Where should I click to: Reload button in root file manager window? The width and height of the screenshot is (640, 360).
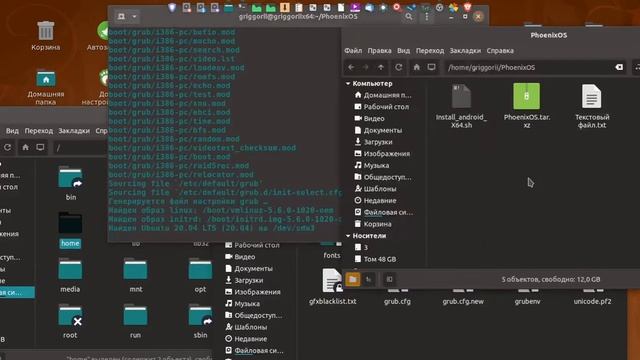point(7,147)
